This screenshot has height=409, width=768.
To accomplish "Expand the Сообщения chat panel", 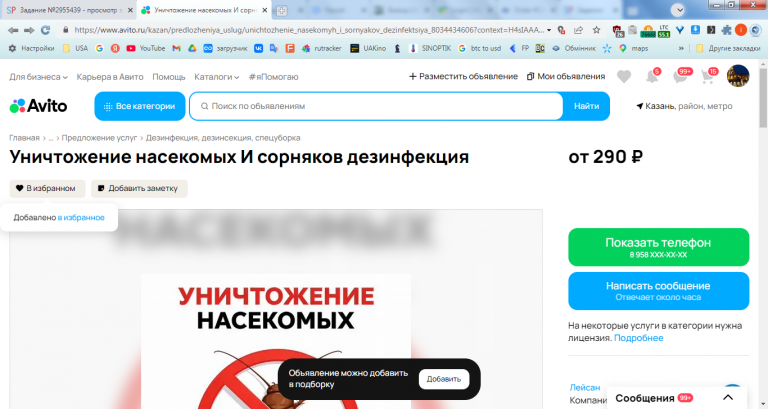I will 676,398.
